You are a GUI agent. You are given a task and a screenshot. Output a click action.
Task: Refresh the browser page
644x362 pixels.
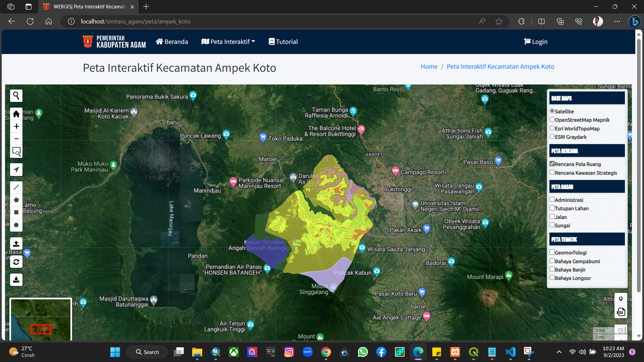click(30, 21)
